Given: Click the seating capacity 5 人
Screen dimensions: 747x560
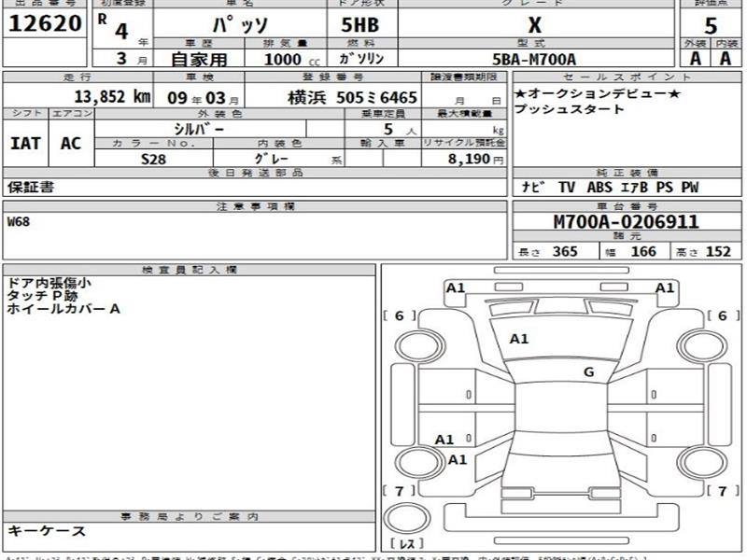Looking at the screenshot, I should click(400, 129).
